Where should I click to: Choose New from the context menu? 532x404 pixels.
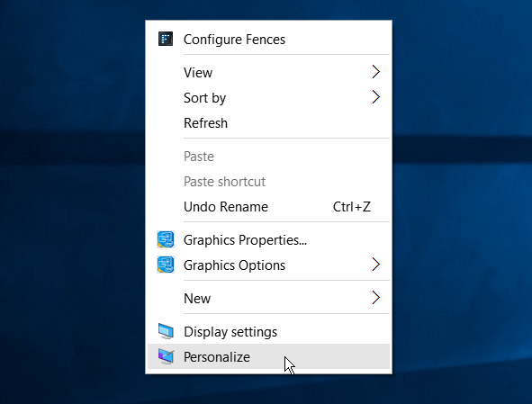tap(269, 298)
